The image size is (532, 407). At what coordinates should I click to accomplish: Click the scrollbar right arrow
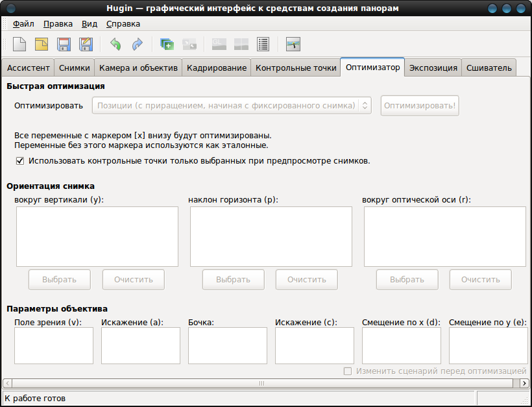click(524, 383)
